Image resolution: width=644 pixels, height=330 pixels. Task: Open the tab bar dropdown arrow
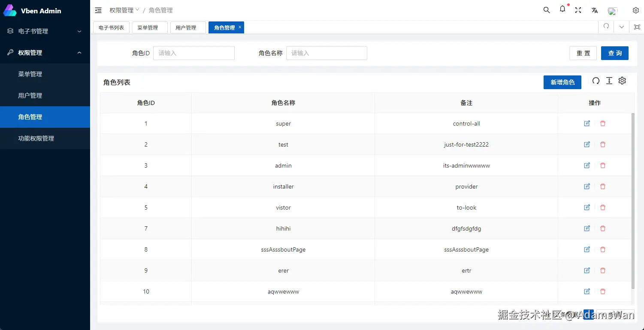pyautogui.click(x=622, y=27)
